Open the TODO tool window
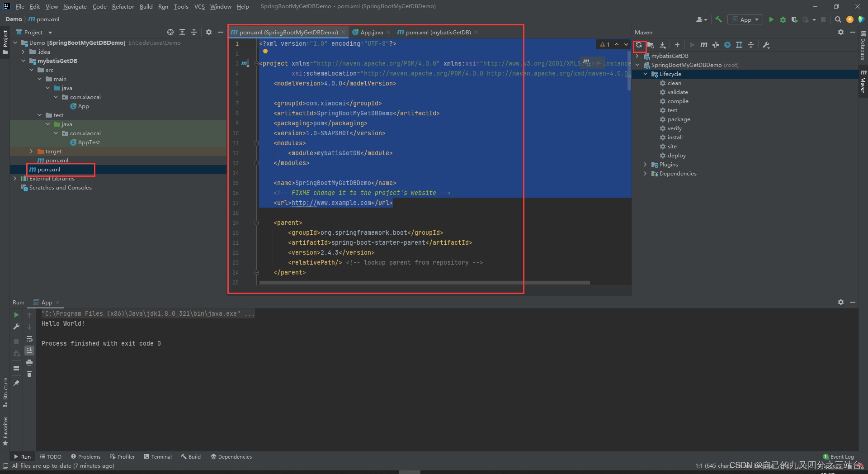The image size is (868, 474). pos(51,457)
